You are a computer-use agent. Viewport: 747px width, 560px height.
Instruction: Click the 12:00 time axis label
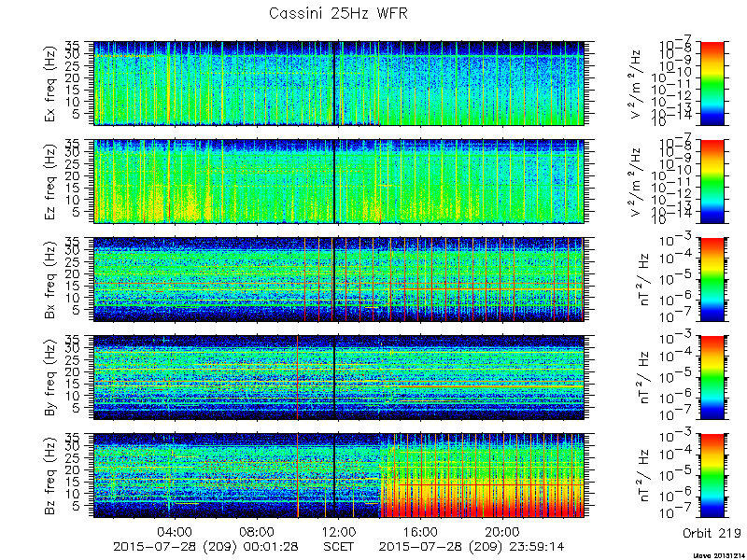[x=339, y=531]
